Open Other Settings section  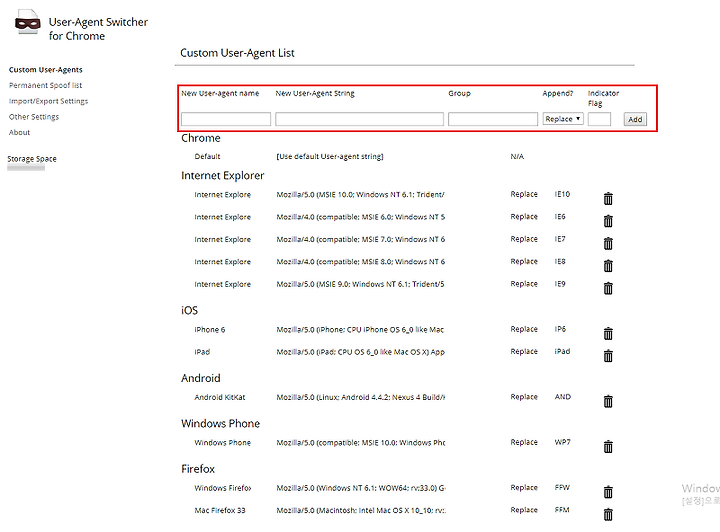(x=34, y=117)
